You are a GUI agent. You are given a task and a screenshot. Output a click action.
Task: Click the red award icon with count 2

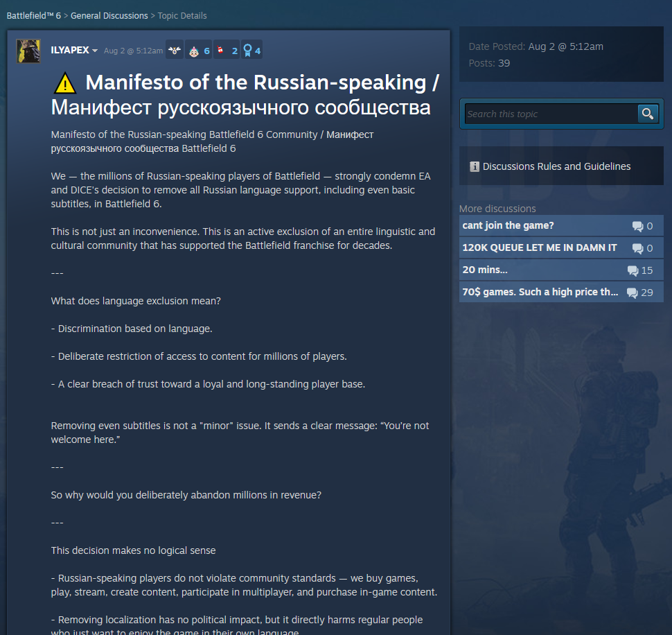click(x=227, y=51)
